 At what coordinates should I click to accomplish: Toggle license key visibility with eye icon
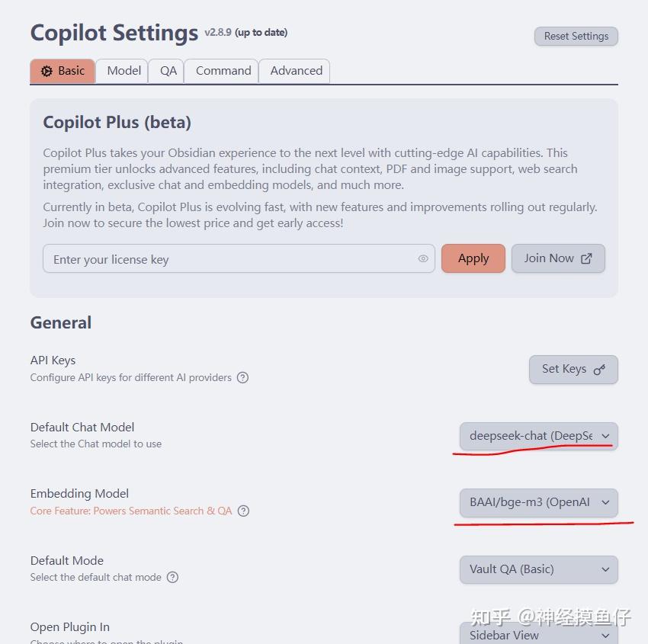coord(422,258)
